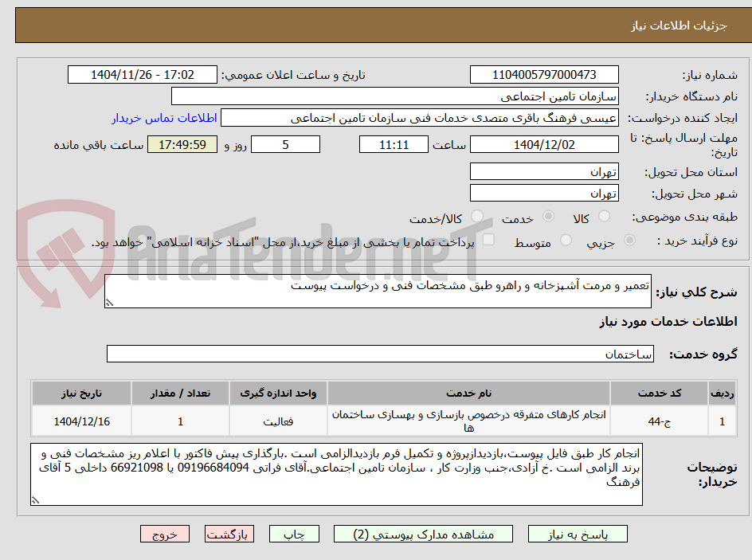Image resolution: width=752 pixels, height=560 pixels.
Task: Click the شرح کلی نیاز description textarea
Action: pyautogui.click(x=378, y=292)
